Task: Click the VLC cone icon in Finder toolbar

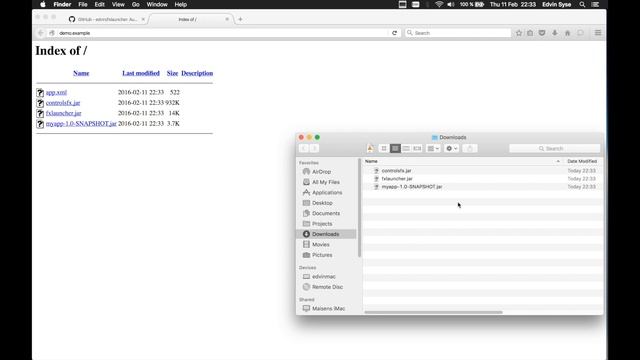Action: pyautogui.click(x=370, y=149)
